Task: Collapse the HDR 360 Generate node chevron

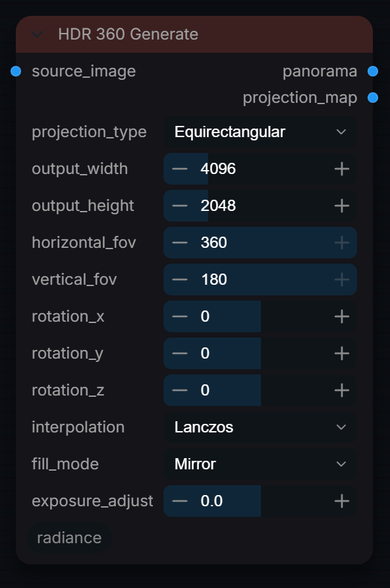Action: (37, 34)
